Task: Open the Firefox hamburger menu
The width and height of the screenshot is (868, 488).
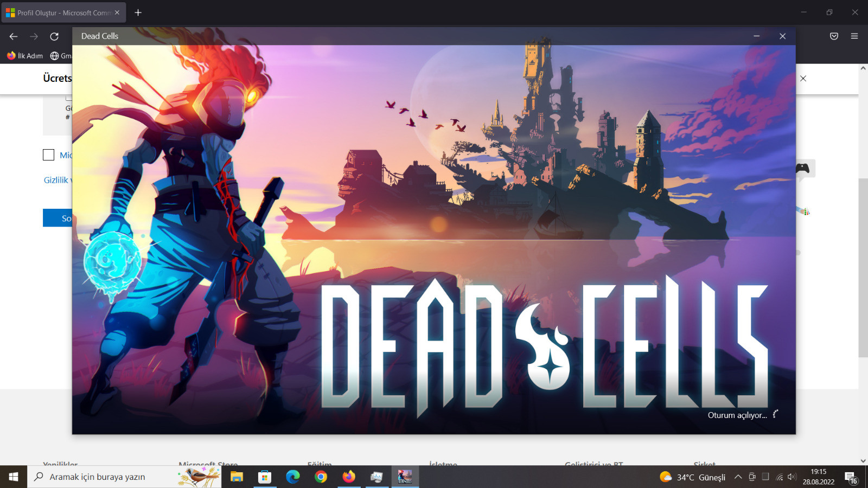Action: point(854,36)
